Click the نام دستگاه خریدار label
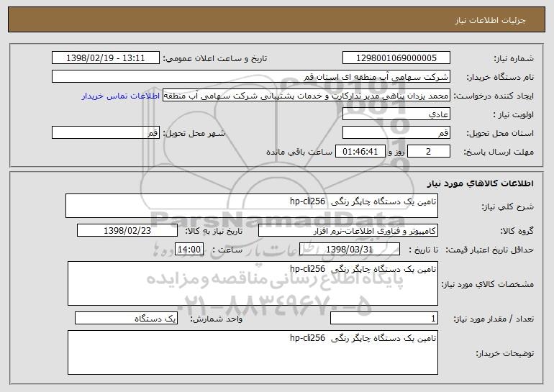 tap(500, 78)
